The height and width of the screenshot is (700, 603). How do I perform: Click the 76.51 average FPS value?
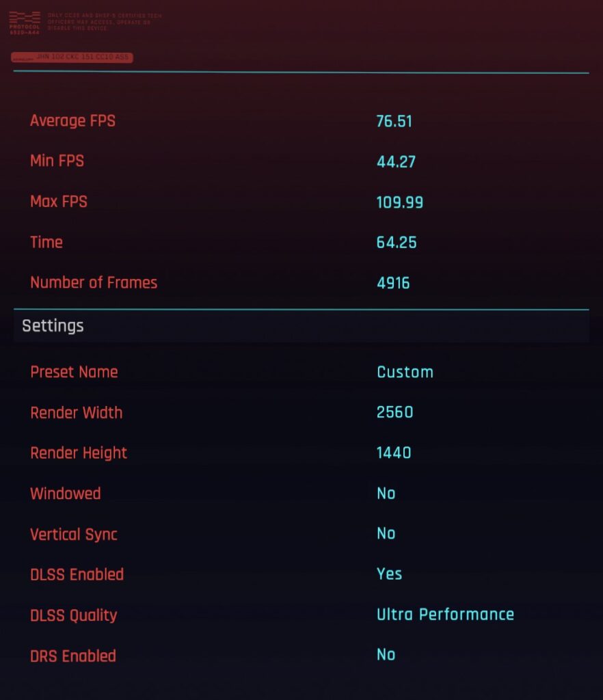click(394, 122)
